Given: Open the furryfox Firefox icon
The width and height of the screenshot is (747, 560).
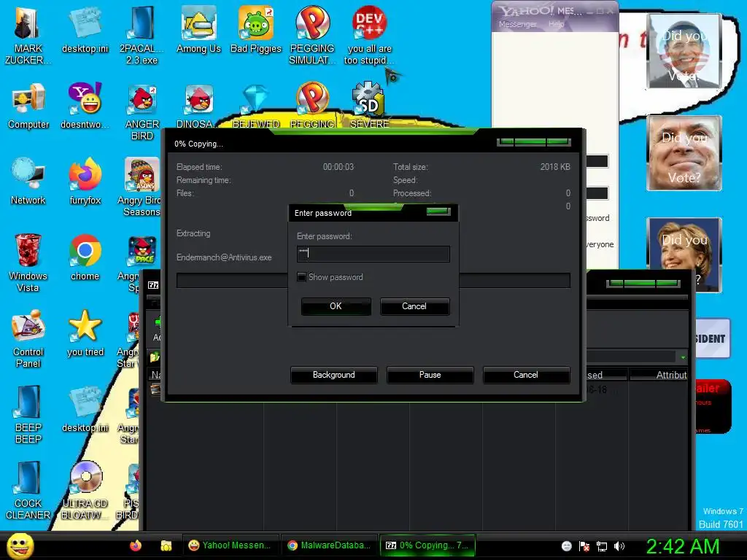Looking at the screenshot, I should (x=85, y=182).
